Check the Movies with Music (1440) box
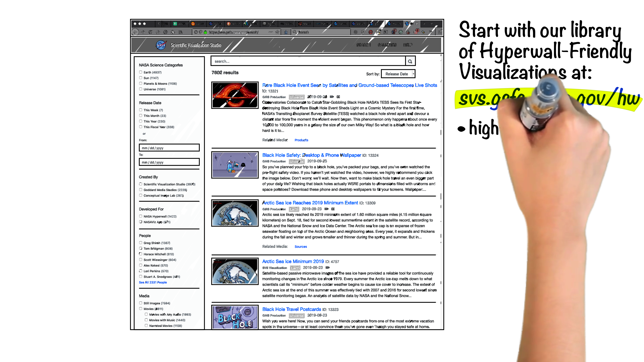Viewport: 644px width, 362px height. (x=146, y=320)
